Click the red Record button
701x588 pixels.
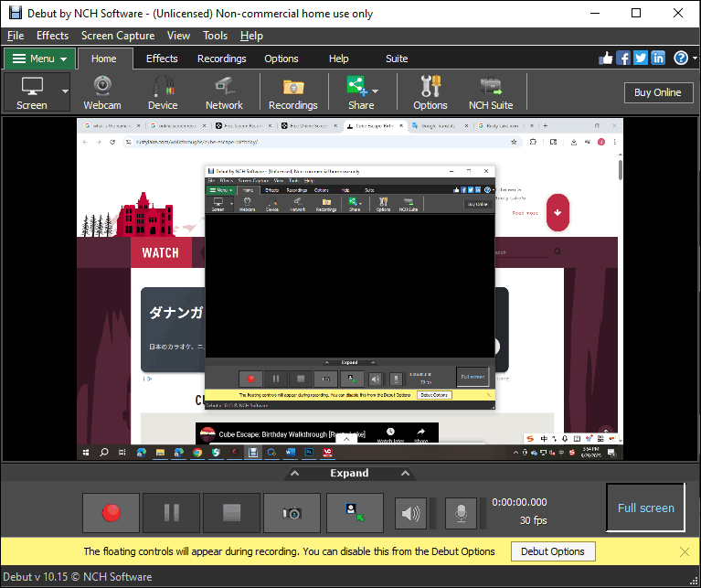coord(111,513)
